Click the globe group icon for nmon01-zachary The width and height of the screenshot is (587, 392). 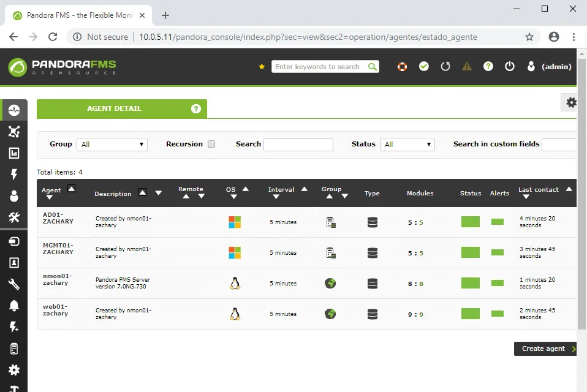tap(330, 284)
